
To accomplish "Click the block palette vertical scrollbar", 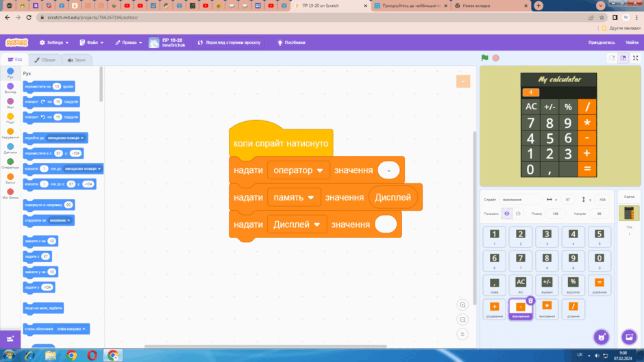I will click(101, 85).
